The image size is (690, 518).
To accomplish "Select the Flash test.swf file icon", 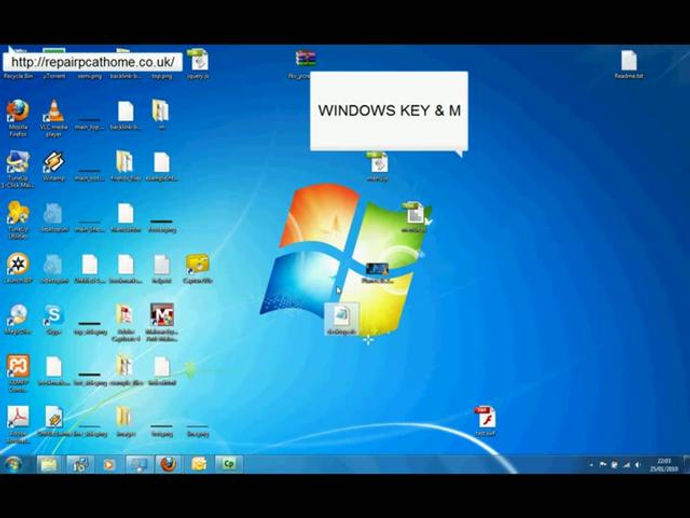I will [x=485, y=421].
